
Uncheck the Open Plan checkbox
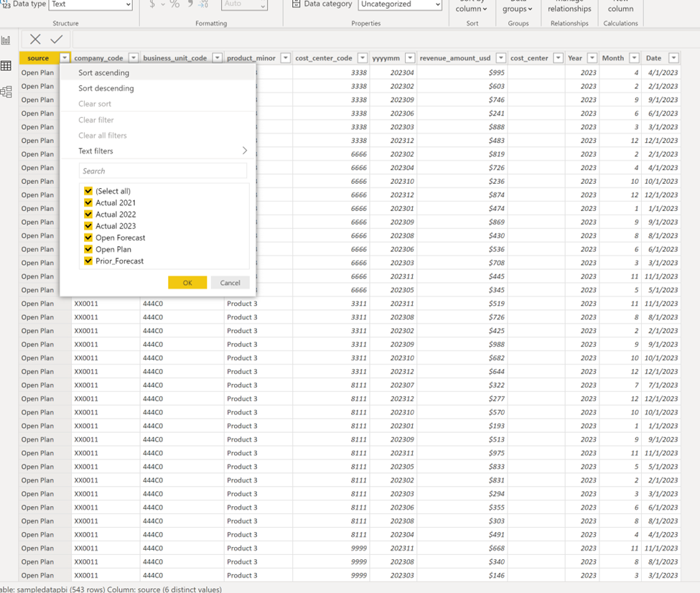88,249
